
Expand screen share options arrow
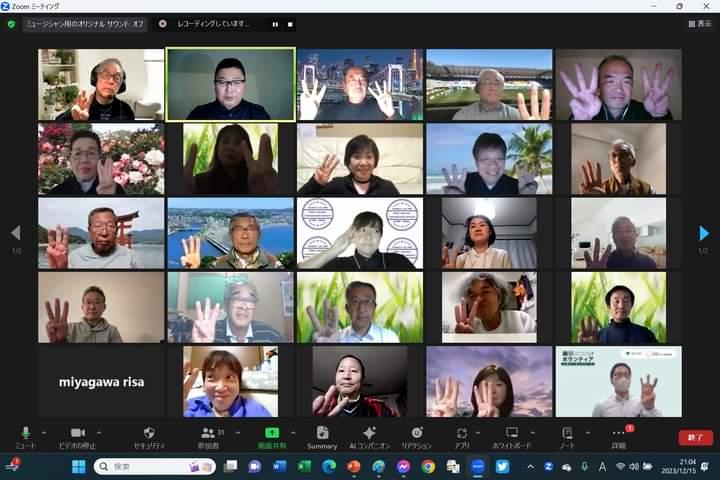pyautogui.click(x=291, y=432)
